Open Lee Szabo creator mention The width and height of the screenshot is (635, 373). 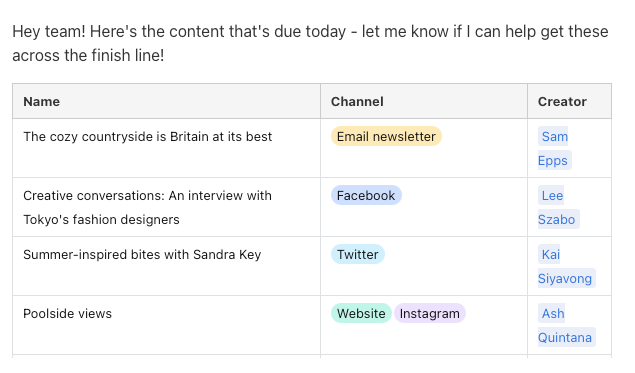(558, 207)
